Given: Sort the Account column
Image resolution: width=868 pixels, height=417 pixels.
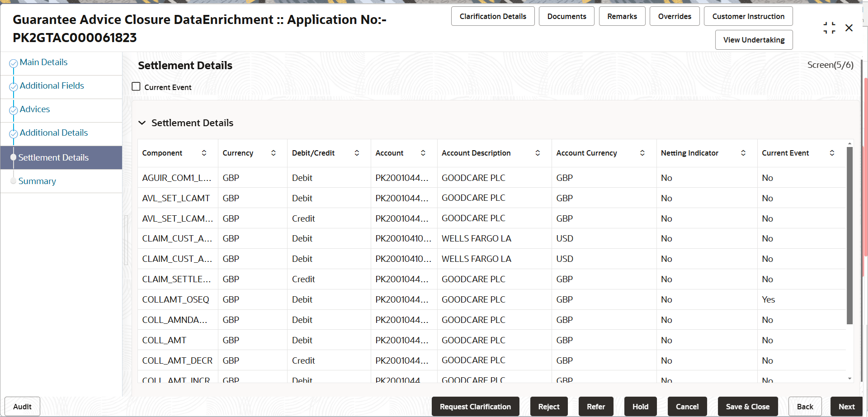Looking at the screenshot, I should [423, 153].
